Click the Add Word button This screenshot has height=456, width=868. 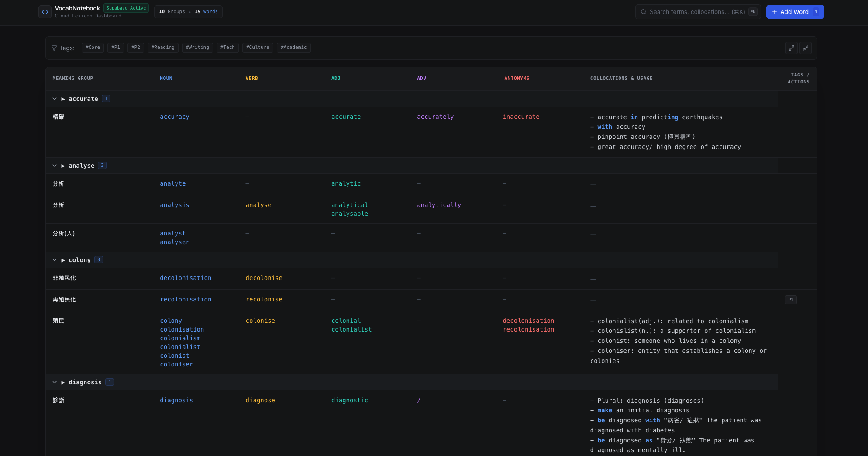[795, 12]
